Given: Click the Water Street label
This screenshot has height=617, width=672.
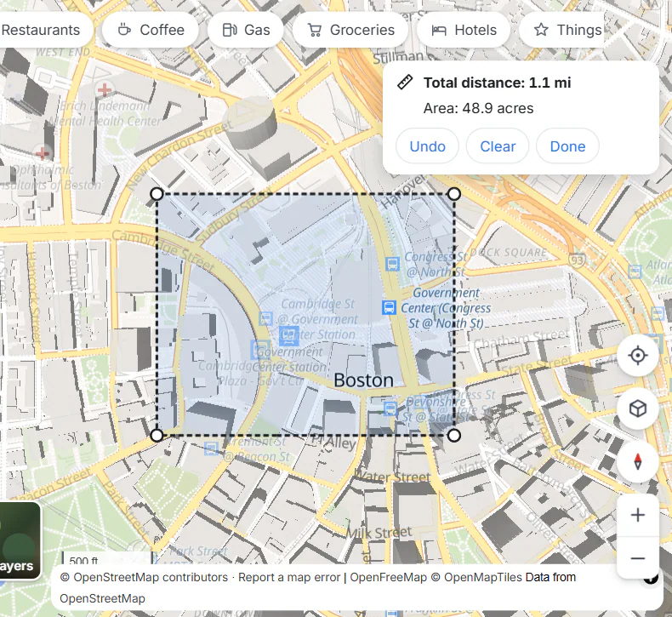Looking at the screenshot, I should pos(393,477).
